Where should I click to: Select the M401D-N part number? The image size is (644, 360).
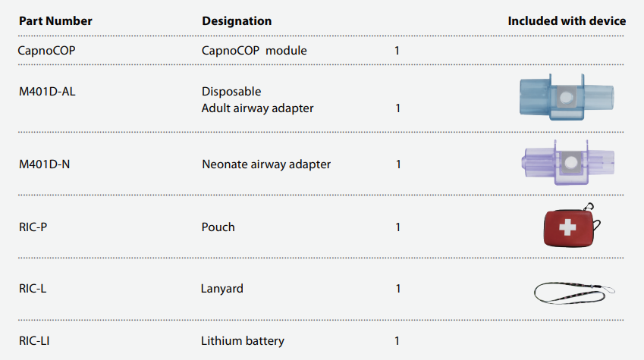point(46,164)
